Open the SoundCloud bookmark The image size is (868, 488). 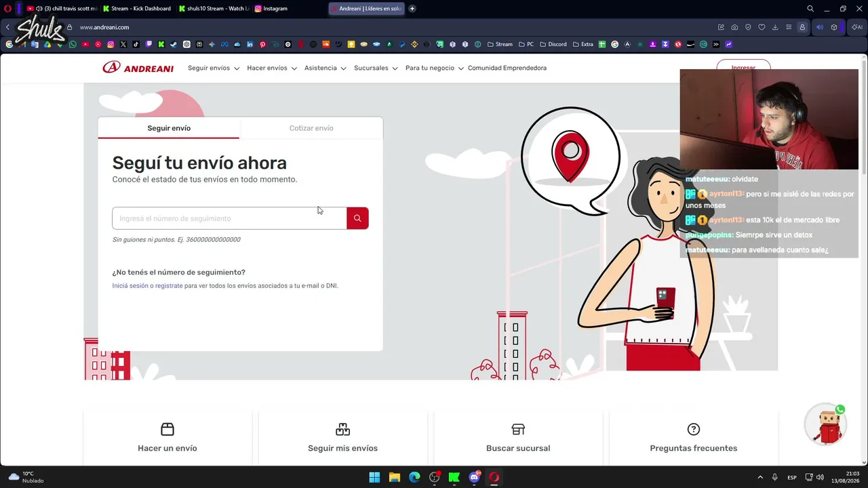point(326,45)
